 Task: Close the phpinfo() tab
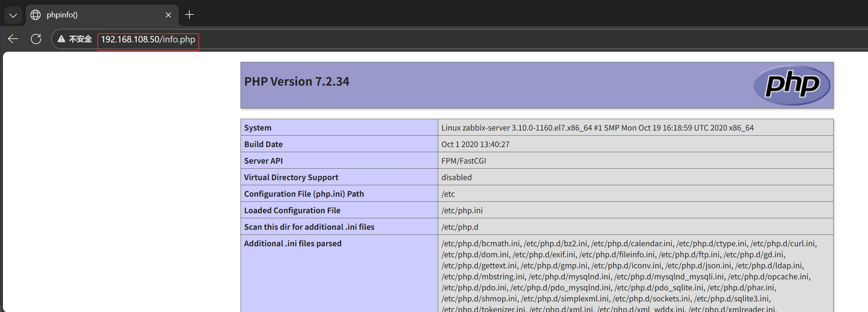click(x=169, y=15)
